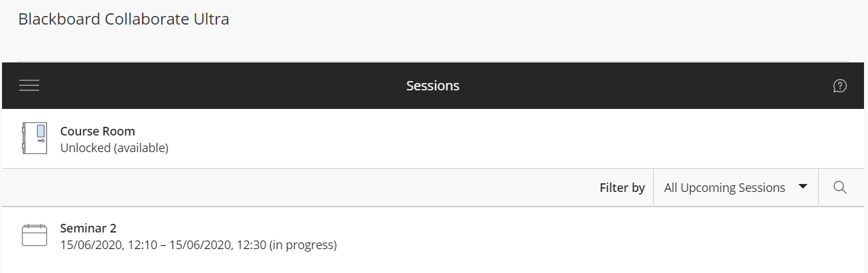Click the Seminar 2 calendar icon

34,236
